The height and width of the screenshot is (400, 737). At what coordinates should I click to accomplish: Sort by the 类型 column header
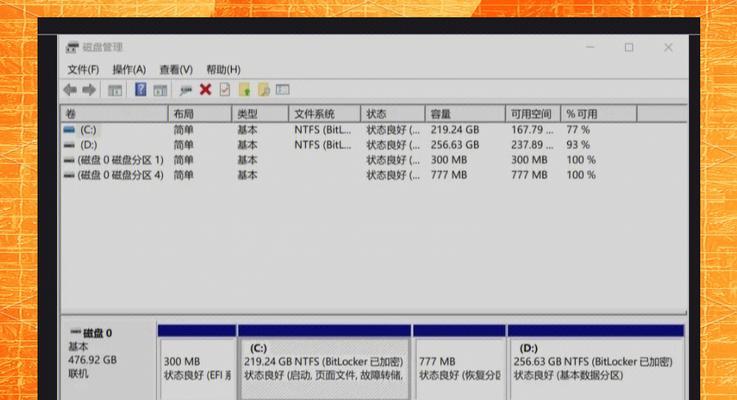click(260, 114)
